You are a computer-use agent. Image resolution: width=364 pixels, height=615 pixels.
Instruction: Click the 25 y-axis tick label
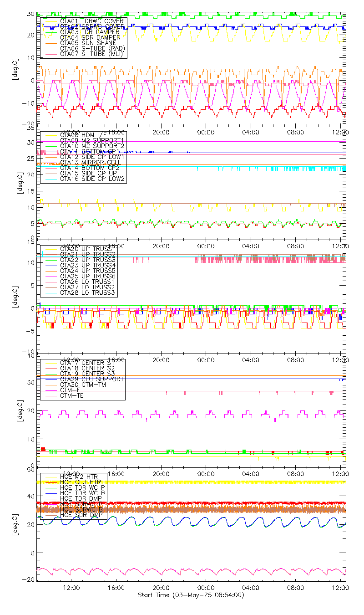tap(30, 159)
